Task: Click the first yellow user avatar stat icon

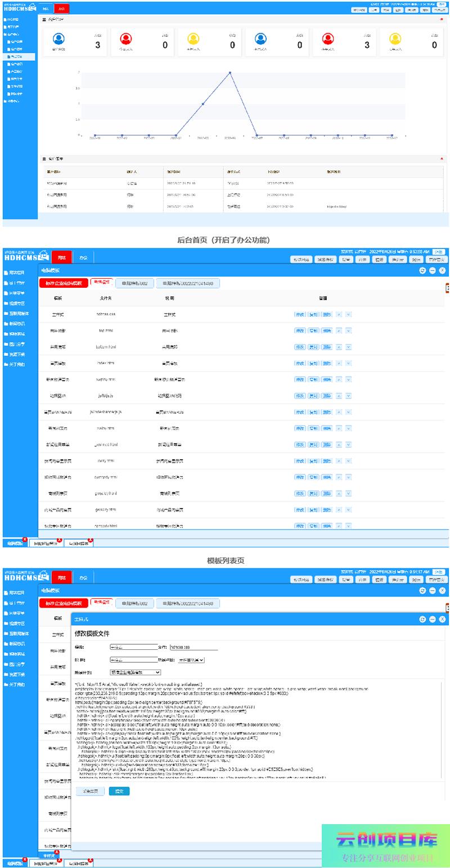Action: (193, 39)
